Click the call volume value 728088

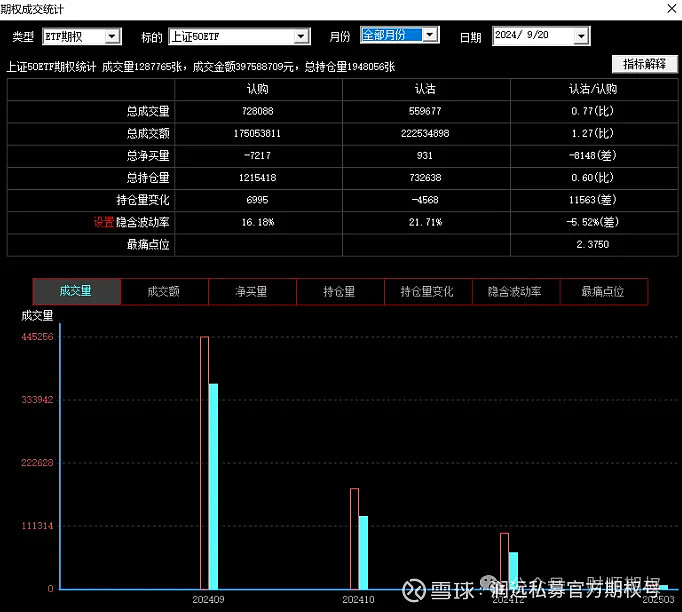pos(257,111)
